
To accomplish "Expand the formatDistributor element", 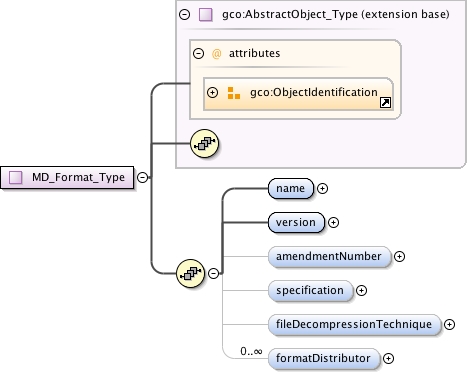I will click(388, 359).
